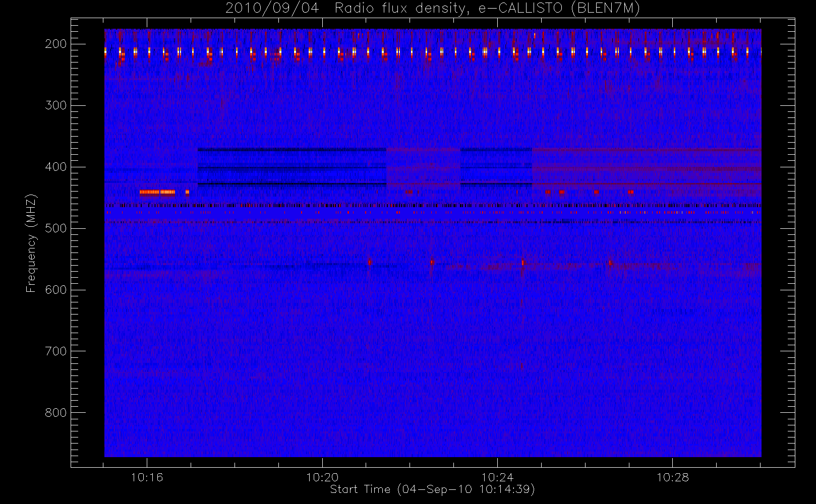Click the 200 frequency tick label
Image resolution: width=816 pixels, height=504 pixels.
[x=55, y=44]
